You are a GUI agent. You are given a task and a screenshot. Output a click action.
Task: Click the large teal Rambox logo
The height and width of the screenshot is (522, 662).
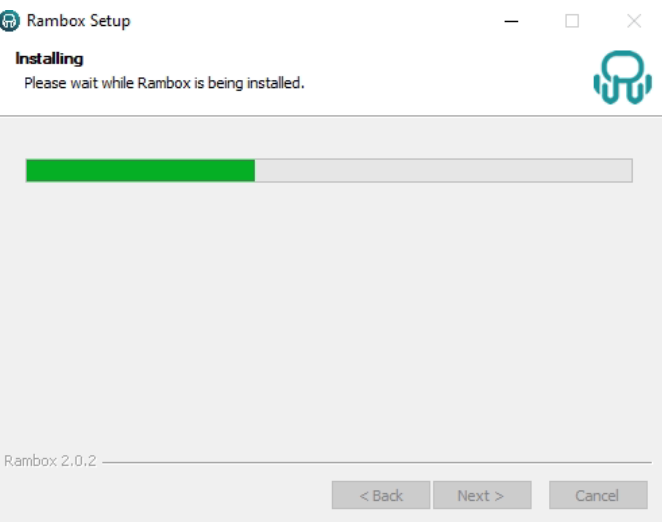pyautogui.click(x=622, y=77)
